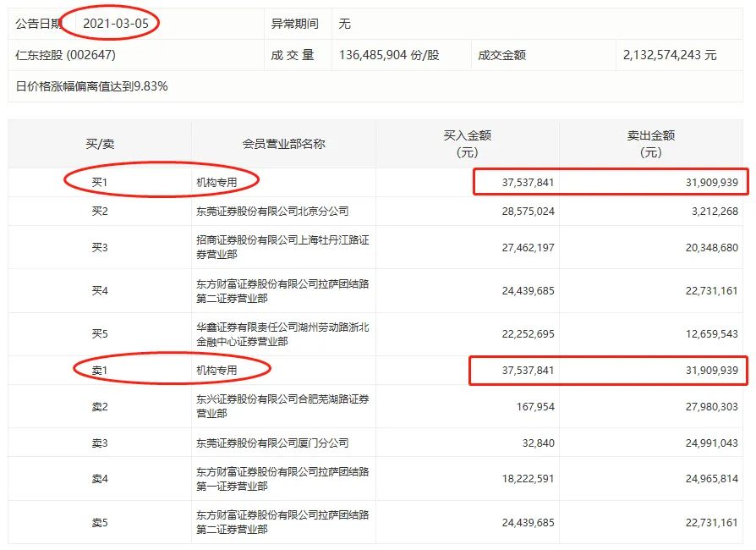Select the 公告日期 label
The width and height of the screenshot is (756, 550).
coord(39,23)
